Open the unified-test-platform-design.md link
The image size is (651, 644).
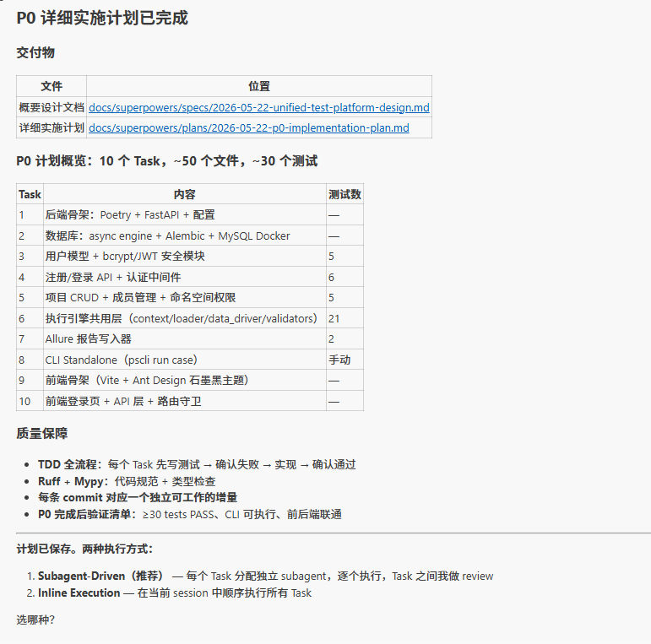click(x=259, y=107)
